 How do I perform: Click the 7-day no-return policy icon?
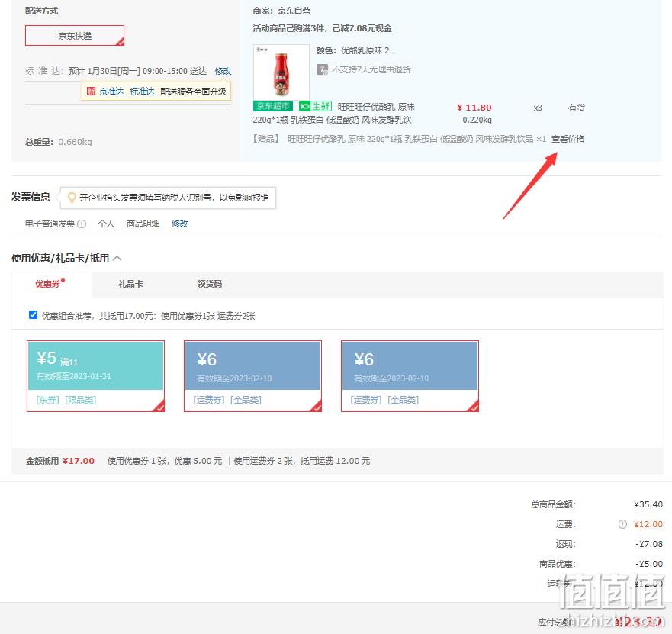322,69
